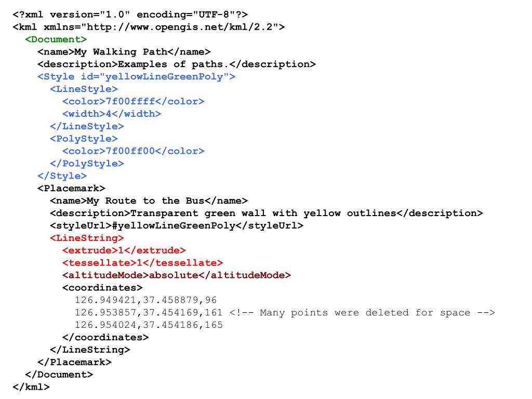Image resolution: width=532 pixels, height=399 pixels.
Task: Click the extrude element line
Action: tap(124, 250)
